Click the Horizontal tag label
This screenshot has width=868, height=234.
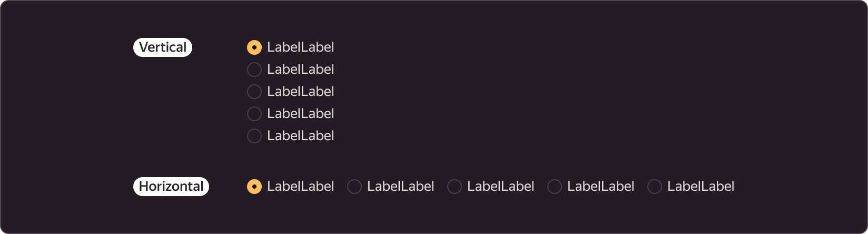click(x=171, y=187)
